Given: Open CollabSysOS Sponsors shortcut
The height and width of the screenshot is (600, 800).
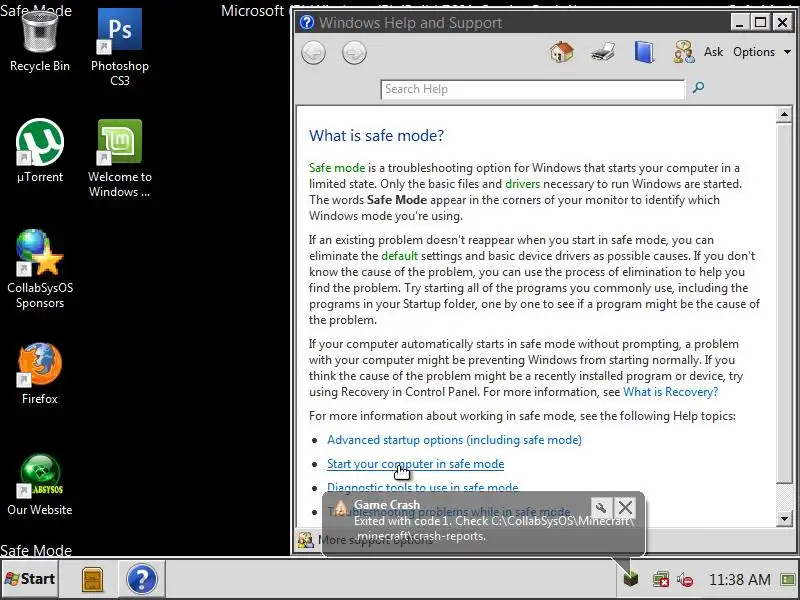Looking at the screenshot, I should tap(40, 269).
